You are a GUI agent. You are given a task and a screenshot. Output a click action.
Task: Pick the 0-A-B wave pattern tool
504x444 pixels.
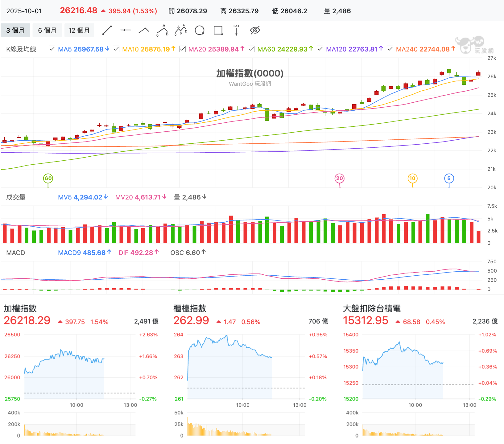tap(163, 30)
